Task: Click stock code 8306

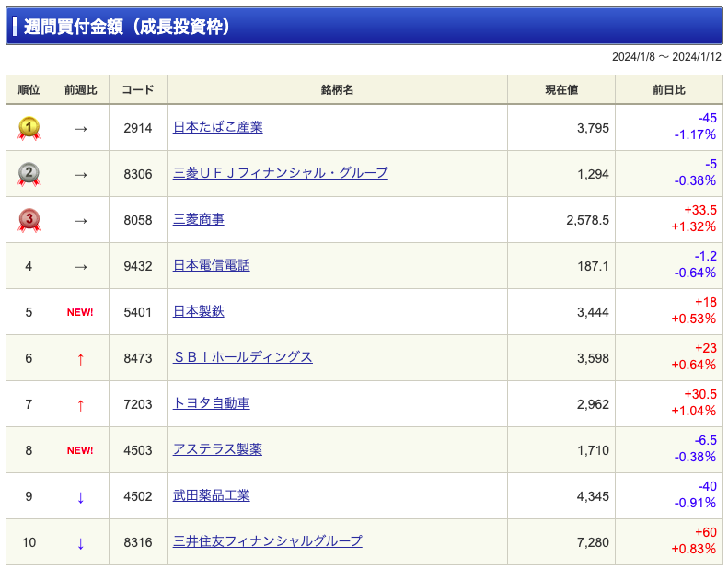Action: pyautogui.click(x=138, y=174)
